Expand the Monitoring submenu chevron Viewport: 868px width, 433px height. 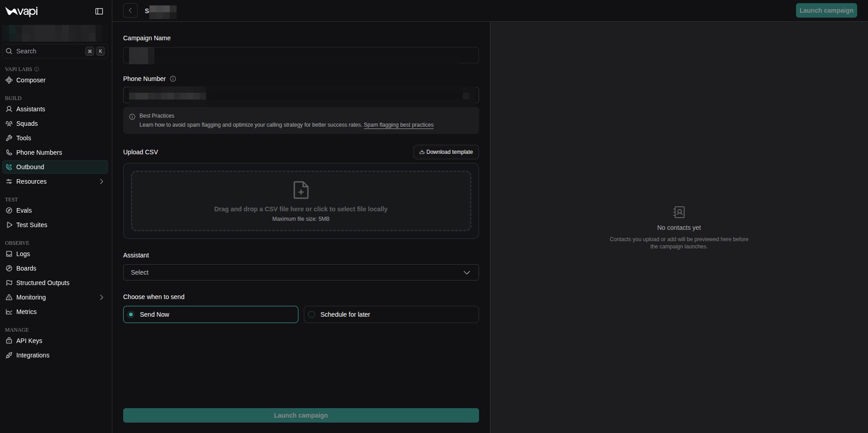(101, 297)
